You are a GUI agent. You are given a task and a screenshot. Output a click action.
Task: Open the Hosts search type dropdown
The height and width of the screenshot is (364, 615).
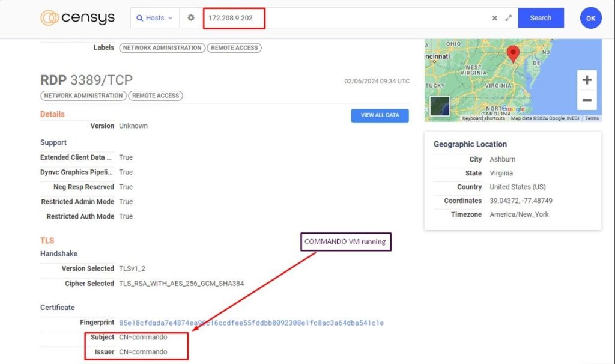point(154,18)
